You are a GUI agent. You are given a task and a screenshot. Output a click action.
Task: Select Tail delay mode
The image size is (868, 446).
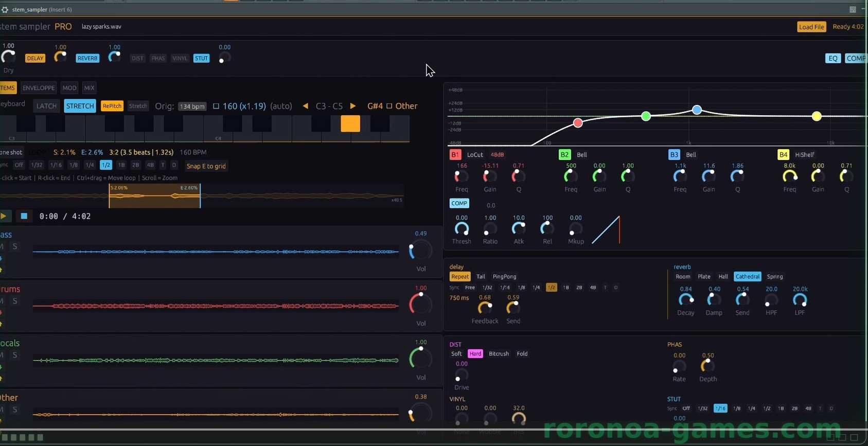[481, 276]
